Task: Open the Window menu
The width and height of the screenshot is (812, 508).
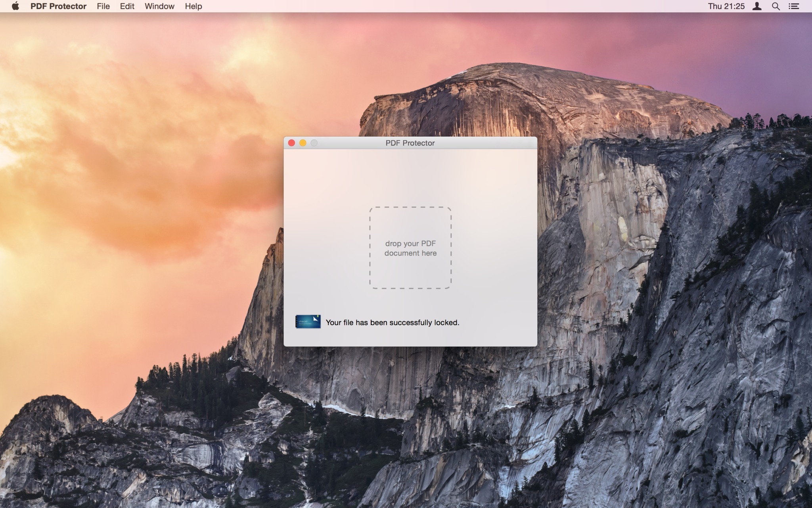Action: click(159, 6)
